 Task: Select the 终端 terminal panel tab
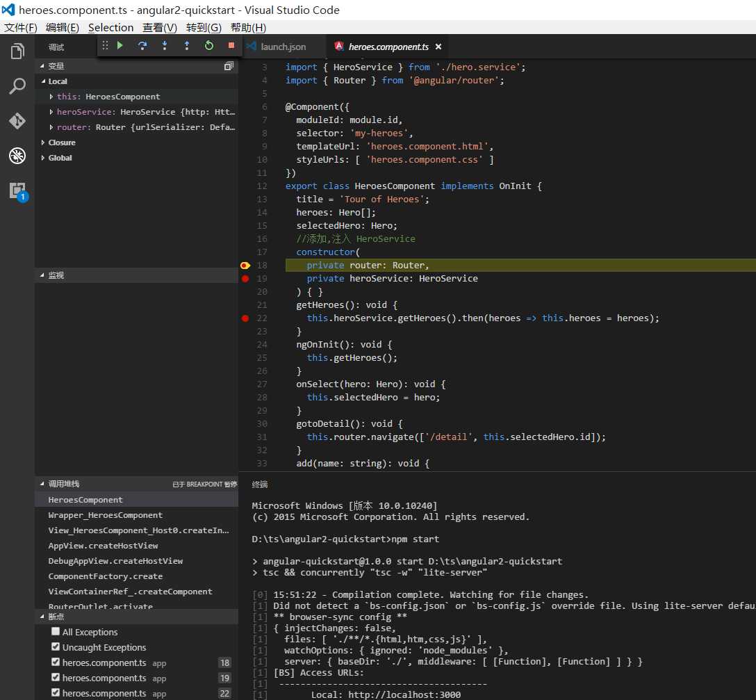pos(260,485)
